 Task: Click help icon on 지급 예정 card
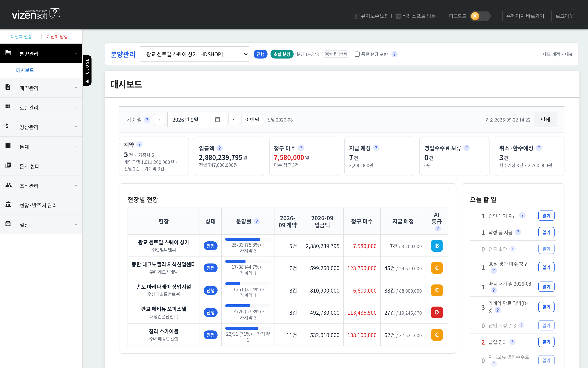[376, 148]
